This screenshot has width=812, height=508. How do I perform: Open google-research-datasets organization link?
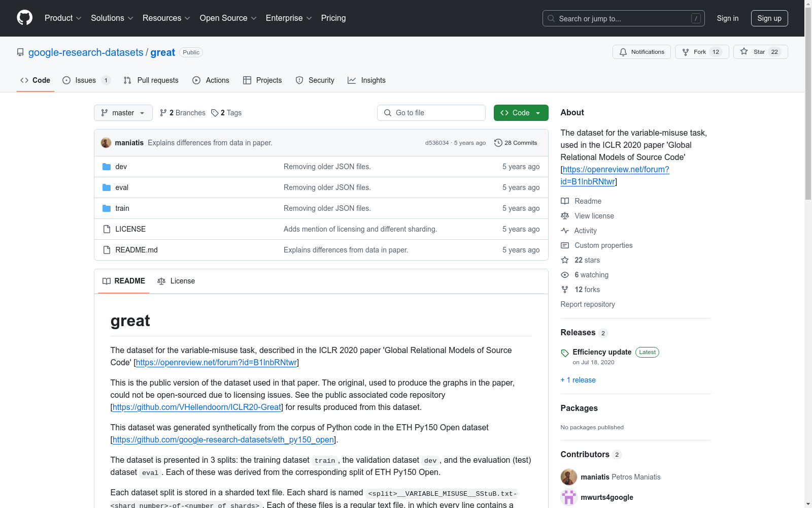[86, 52]
